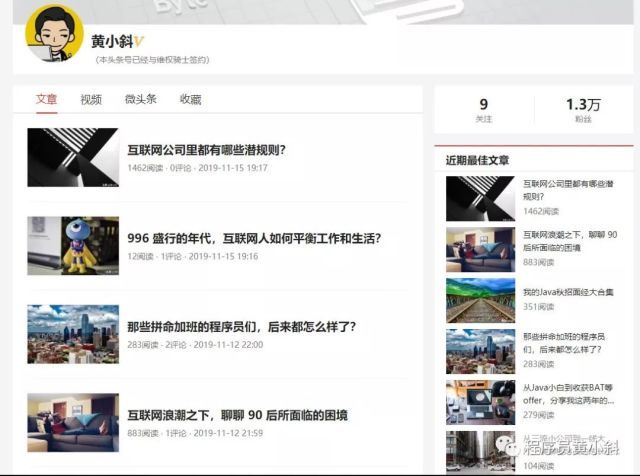640x476 pixels.
Task: Switch to the 视频 tab
Action: [91, 99]
